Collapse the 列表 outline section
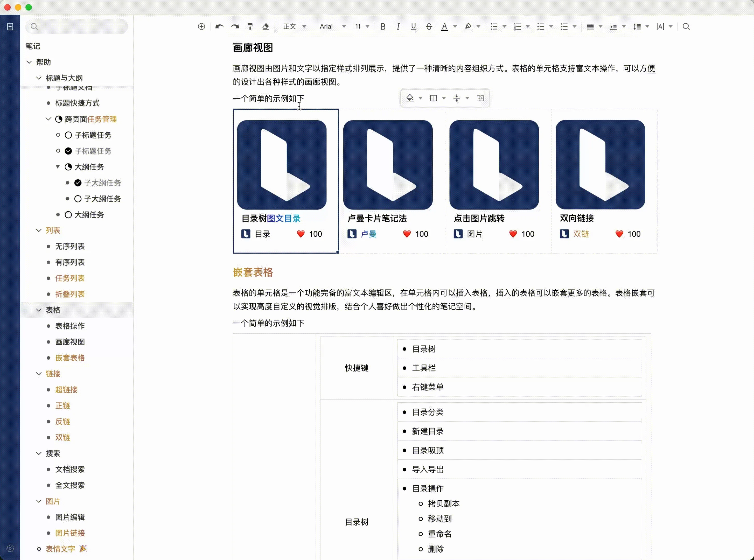Viewport: 754px width, 560px height. point(39,230)
